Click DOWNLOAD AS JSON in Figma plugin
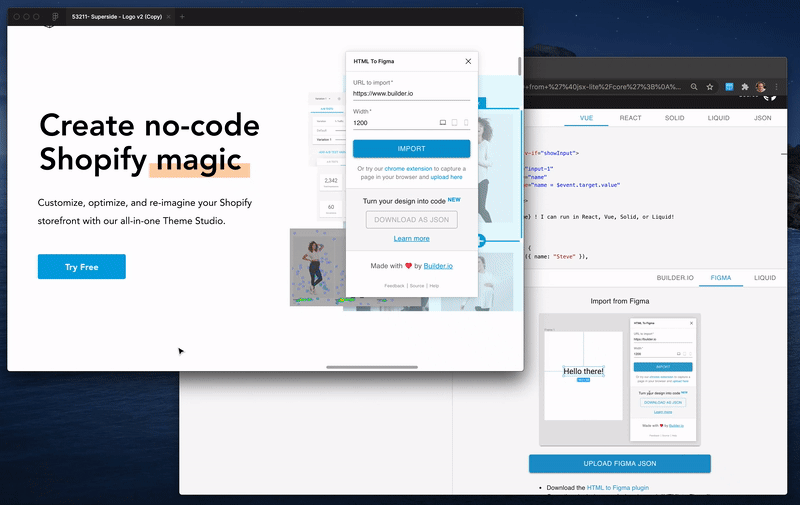Viewport: 800px width, 505px height. 411,220
